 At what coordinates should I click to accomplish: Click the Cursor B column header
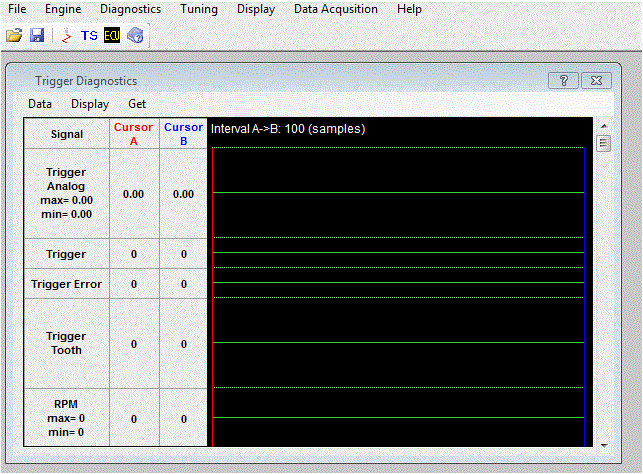click(x=183, y=134)
